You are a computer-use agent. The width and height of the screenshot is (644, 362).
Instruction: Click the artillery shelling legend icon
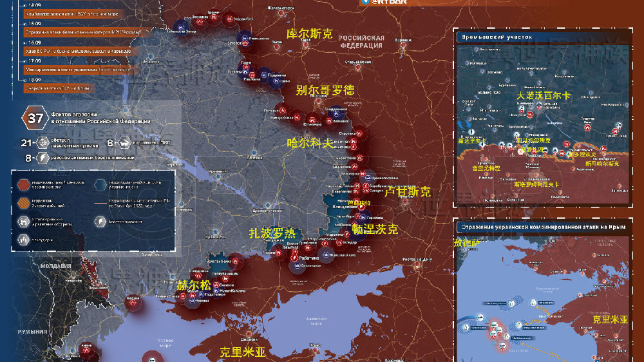(x=24, y=222)
